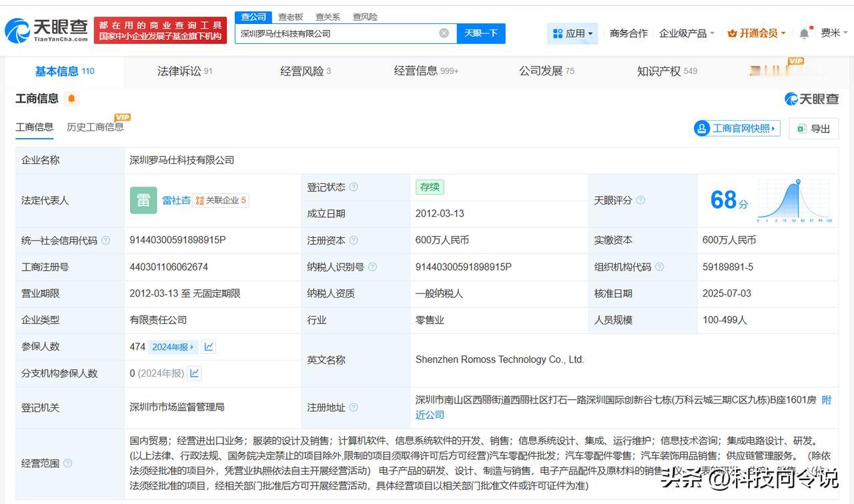Screen dimensions: 854x504
Task: Click the help icon next to 注册资本
Action: (354, 240)
